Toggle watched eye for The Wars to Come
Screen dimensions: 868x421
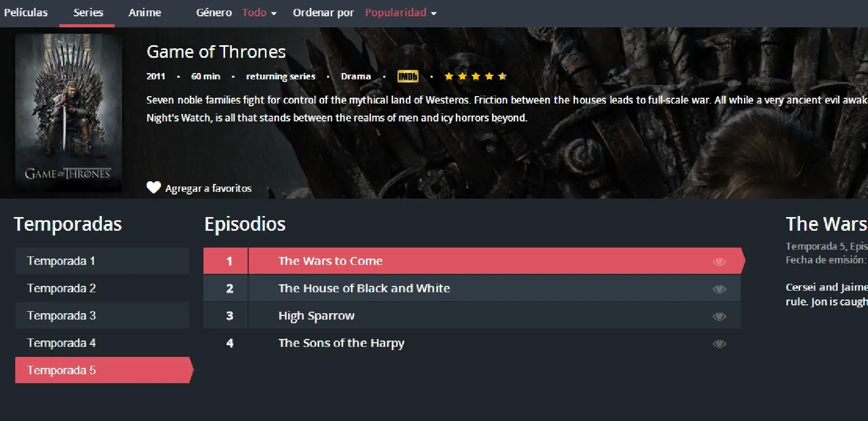719,262
